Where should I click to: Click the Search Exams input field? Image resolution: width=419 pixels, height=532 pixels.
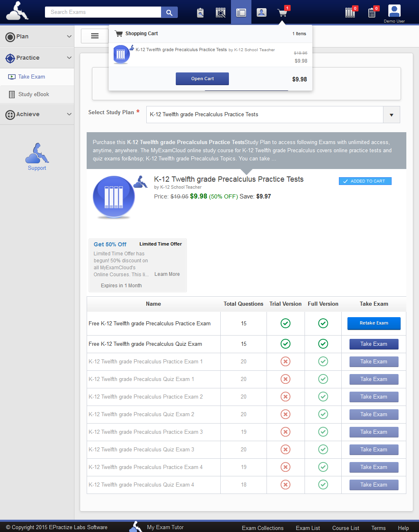pos(103,12)
